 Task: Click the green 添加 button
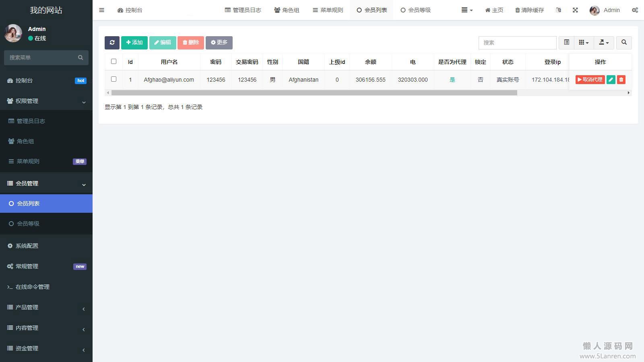[x=134, y=43]
